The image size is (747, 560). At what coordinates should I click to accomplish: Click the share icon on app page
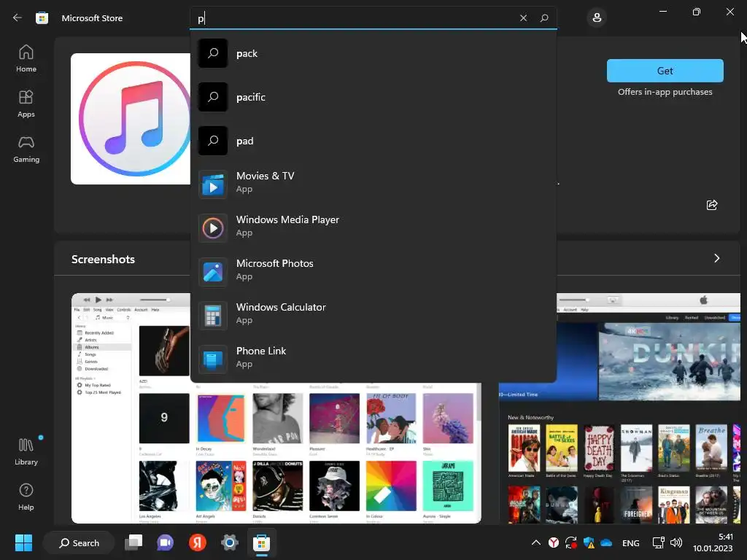tap(712, 205)
